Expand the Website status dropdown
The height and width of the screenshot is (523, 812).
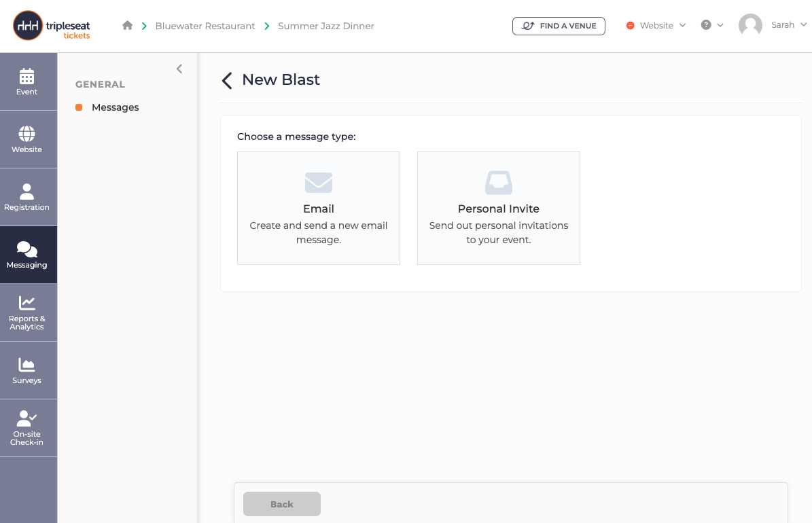coord(656,25)
